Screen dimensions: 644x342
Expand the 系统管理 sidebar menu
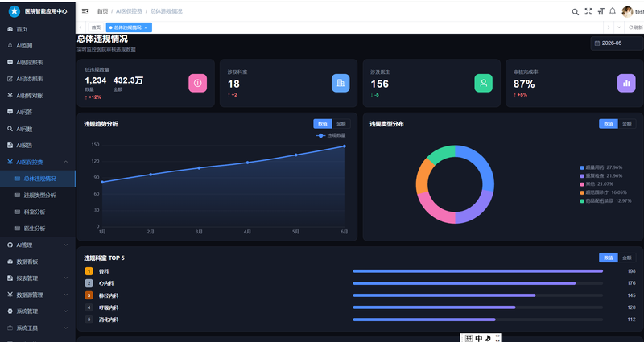[38, 311]
